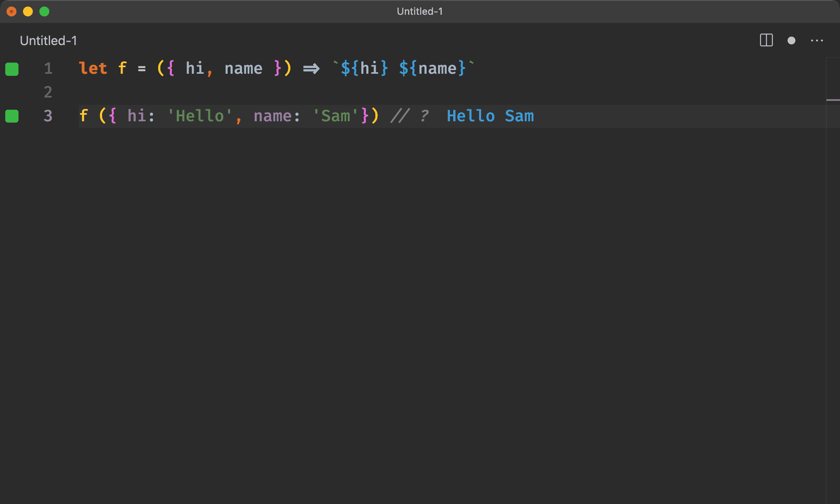Screen dimensions: 840x504
Task: Click the 'let' keyword on line 1
Action: [93, 68]
